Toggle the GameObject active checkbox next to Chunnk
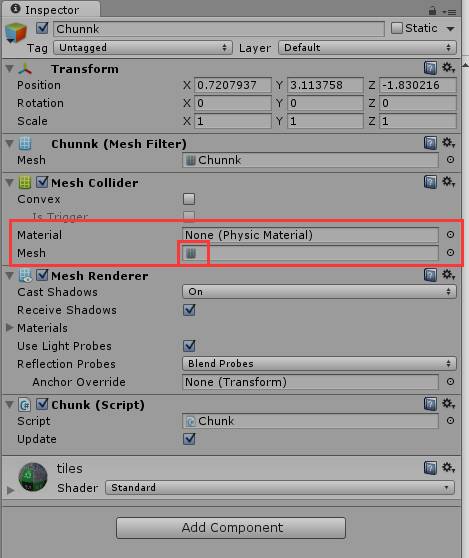469x558 pixels. [x=42, y=28]
